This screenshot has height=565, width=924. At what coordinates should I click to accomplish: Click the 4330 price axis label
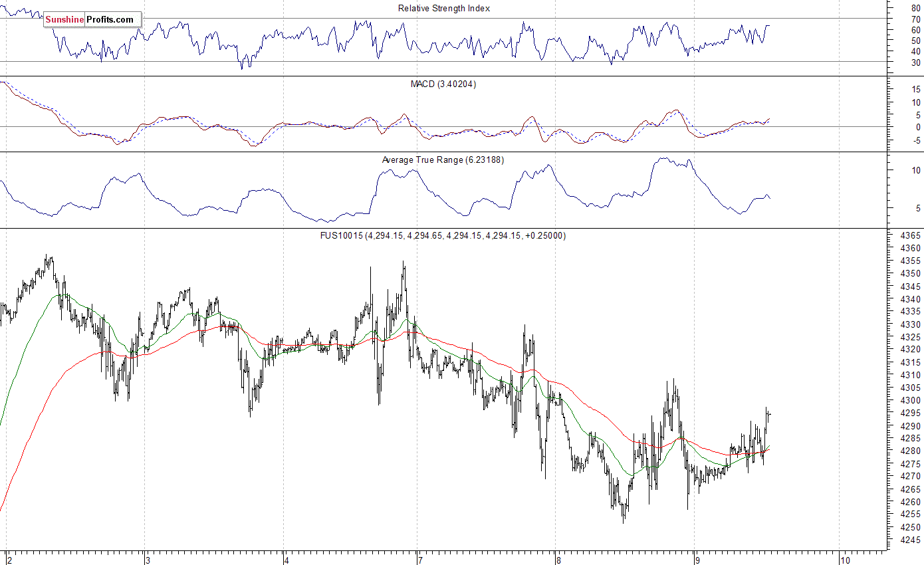tap(909, 324)
